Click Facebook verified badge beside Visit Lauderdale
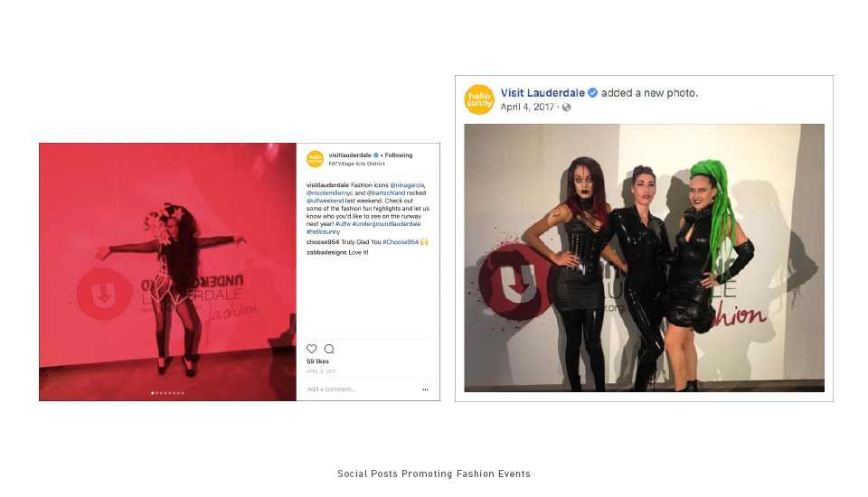Viewport: 868px width, 497px height. click(592, 93)
